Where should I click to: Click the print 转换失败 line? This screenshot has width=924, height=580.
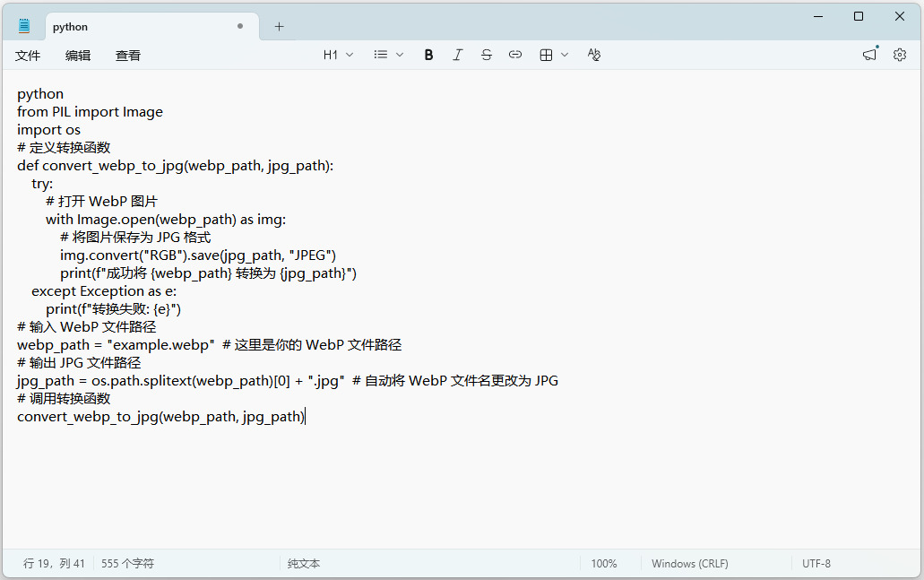[114, 309]
